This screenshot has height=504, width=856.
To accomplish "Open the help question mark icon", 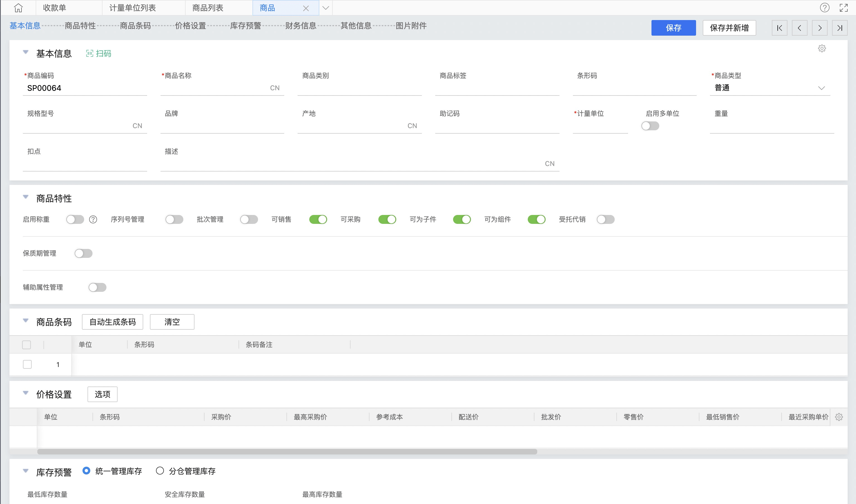I will pyautogui.click(x=825, y=8).
